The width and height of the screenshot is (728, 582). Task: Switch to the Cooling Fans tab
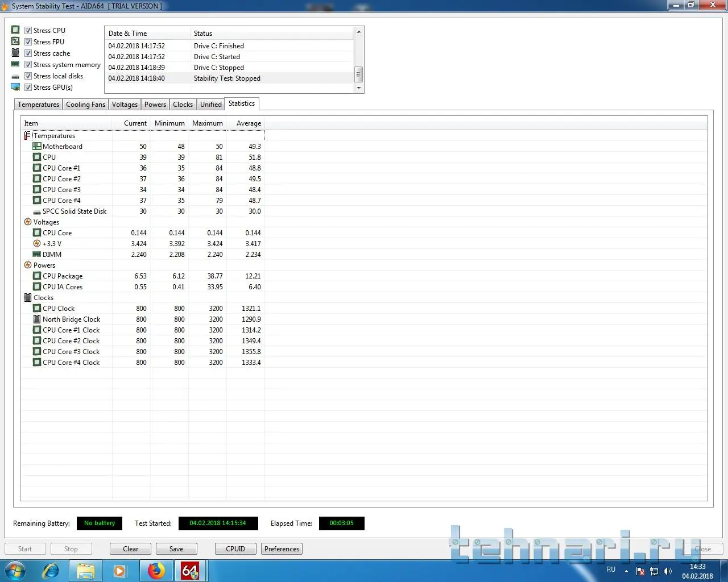85,105
